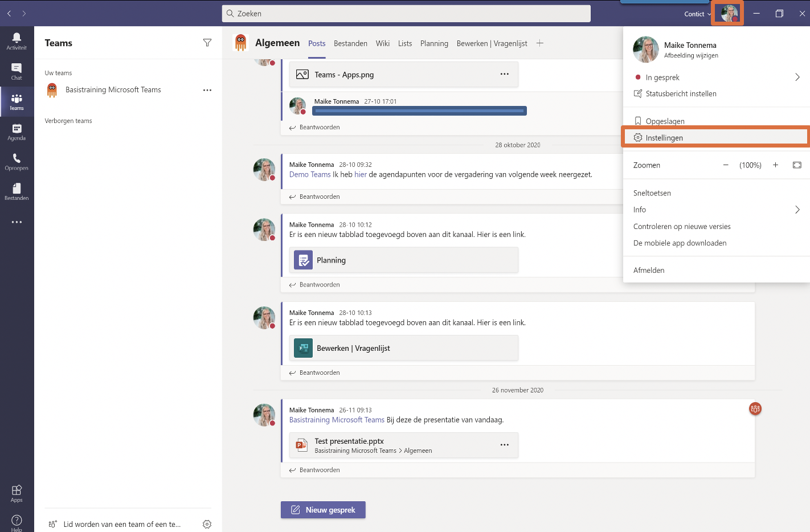Open the manage teams gear icon
Screen dimensions: 810x532
click(x=207, y=524)
